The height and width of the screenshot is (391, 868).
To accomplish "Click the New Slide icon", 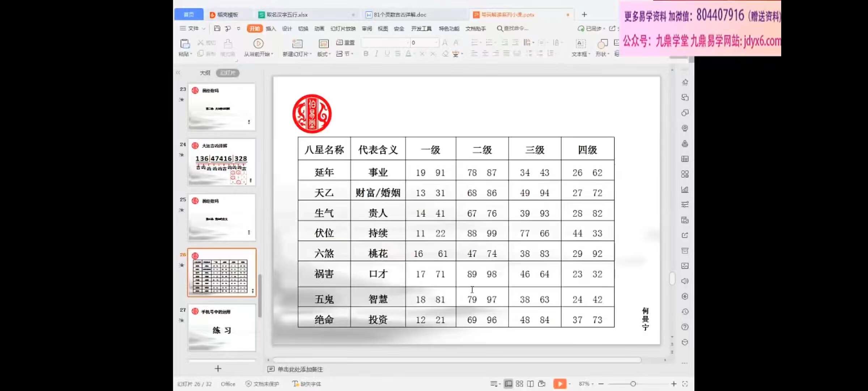I will point(297,44).
